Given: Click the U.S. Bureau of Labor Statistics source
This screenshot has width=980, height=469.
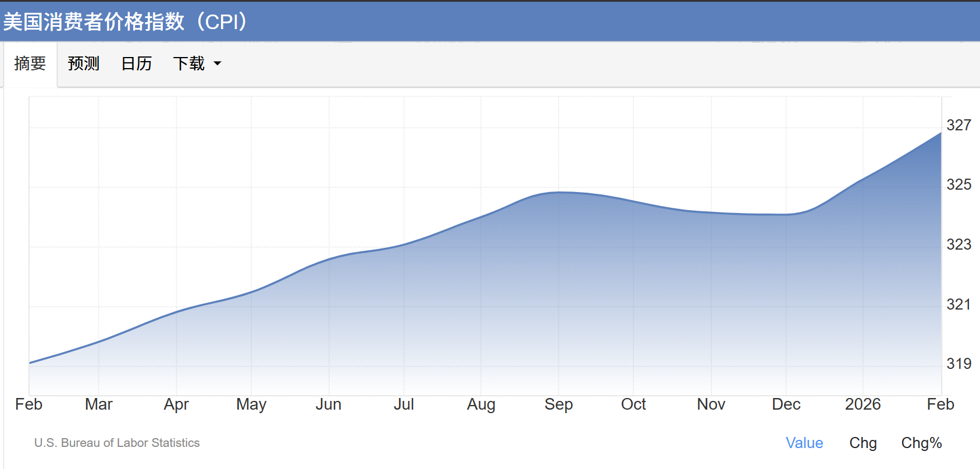Looking at the screenshot, I should pyautogui.click(x=117, y=443).
